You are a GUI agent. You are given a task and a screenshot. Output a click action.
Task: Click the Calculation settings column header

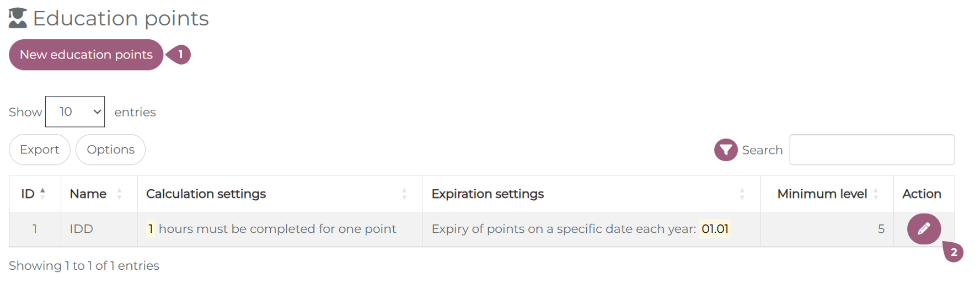206,194
